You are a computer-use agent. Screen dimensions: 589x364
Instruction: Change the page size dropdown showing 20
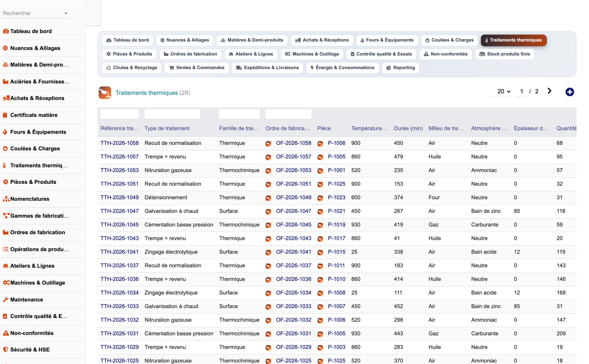point(504,91)
